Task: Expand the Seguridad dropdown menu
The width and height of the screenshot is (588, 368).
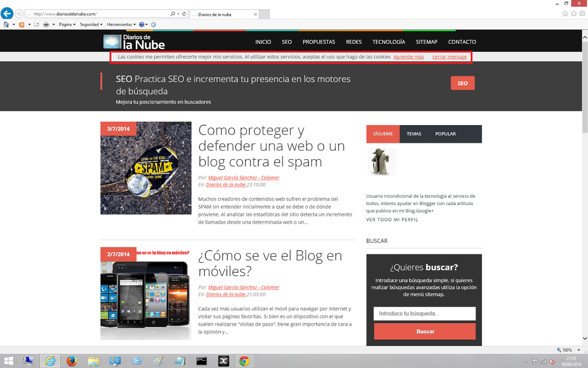Action: click(x=91, y=25)
